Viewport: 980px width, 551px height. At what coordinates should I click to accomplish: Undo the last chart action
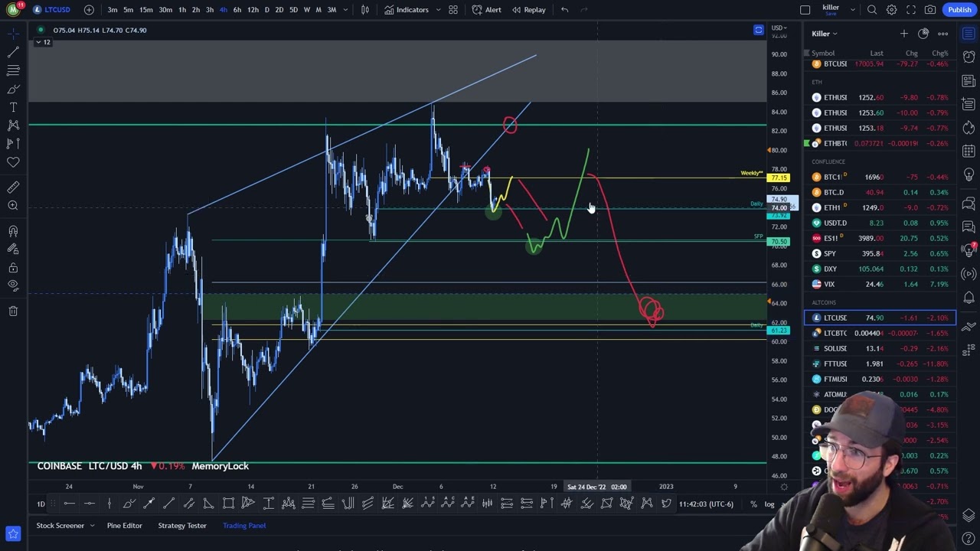(564, 10)
